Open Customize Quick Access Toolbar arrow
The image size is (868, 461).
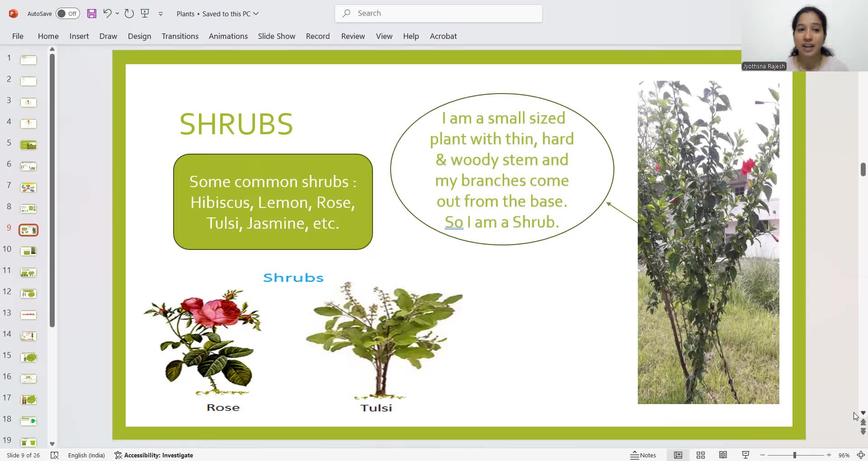[160, 14]
